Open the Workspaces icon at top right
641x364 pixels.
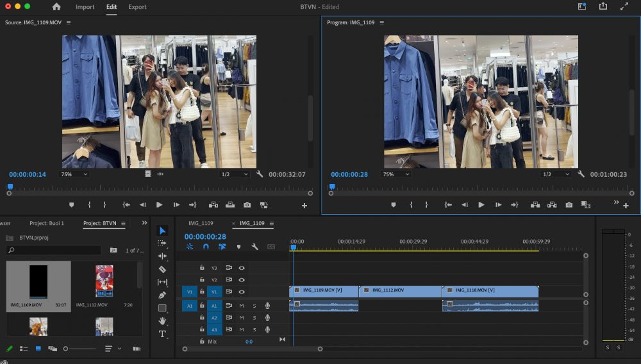click(582, 6)
